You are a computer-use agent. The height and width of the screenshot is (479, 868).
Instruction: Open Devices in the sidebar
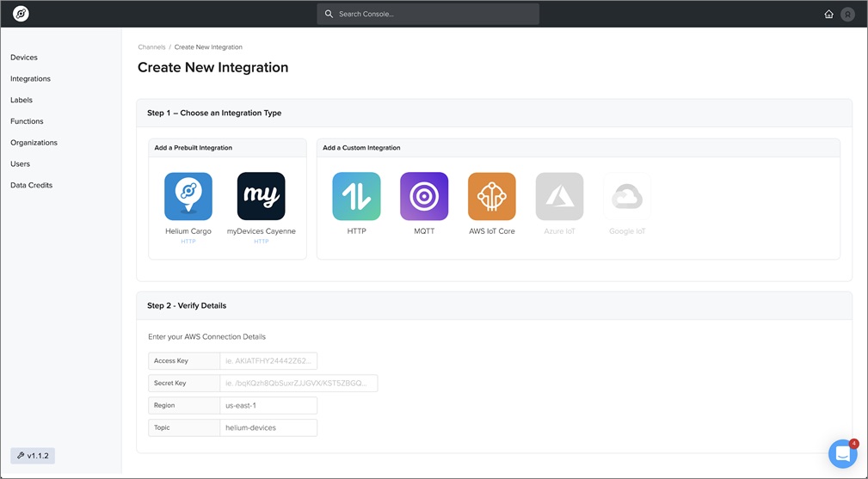pyautogui.click(x=24, y=58)
